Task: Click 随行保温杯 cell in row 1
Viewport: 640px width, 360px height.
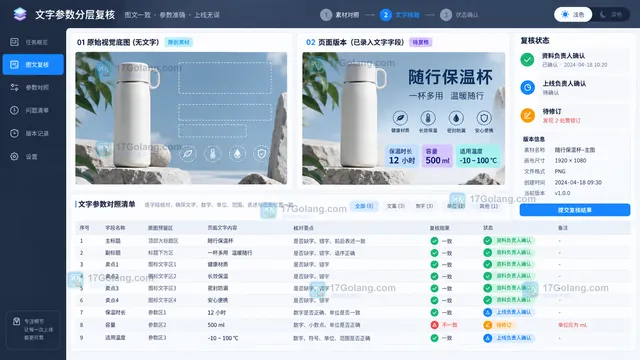Action: coord(220,241)
